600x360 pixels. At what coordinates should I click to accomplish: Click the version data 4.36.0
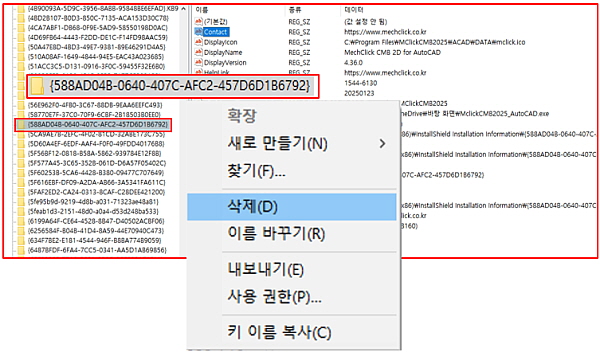point(354,62)
